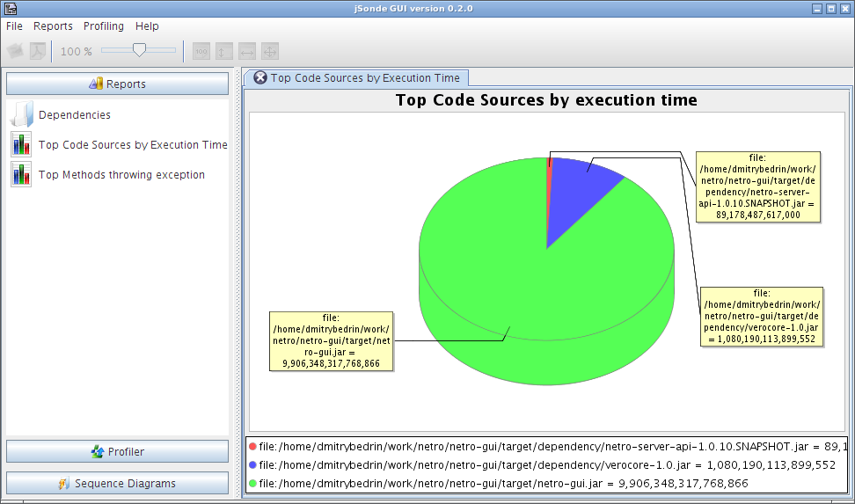Screen dimensions: 855x504
Task: Click the Reports panel button
Action: coord(117,84)
